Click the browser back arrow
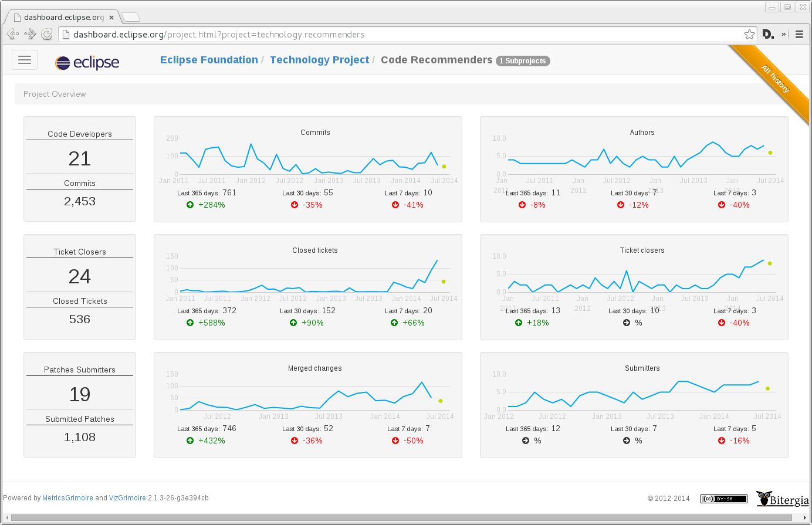Viewport: 812px width, 525px height. pos(12,35)
